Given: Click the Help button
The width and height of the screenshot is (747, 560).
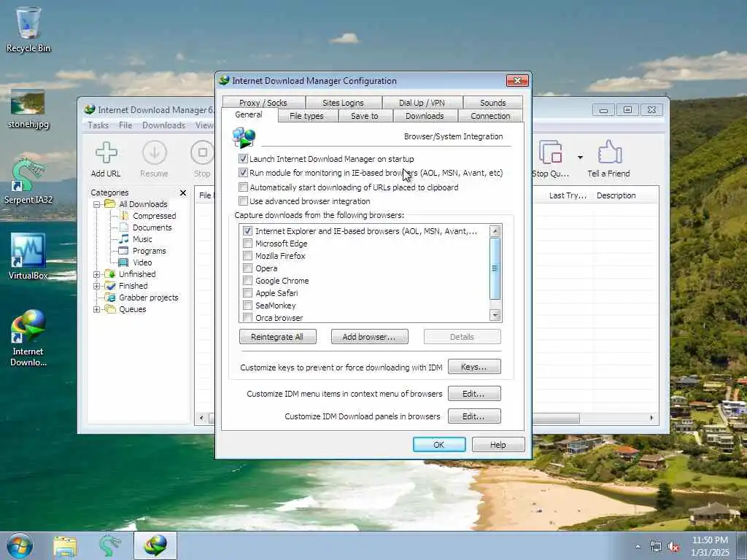Looking at the screenshot, I should tap(498, 444).
